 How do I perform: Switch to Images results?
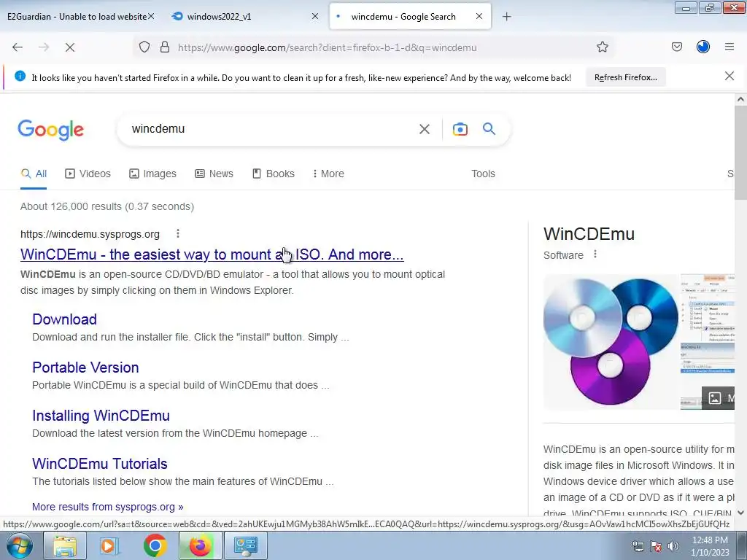click(x=153, y=174)
